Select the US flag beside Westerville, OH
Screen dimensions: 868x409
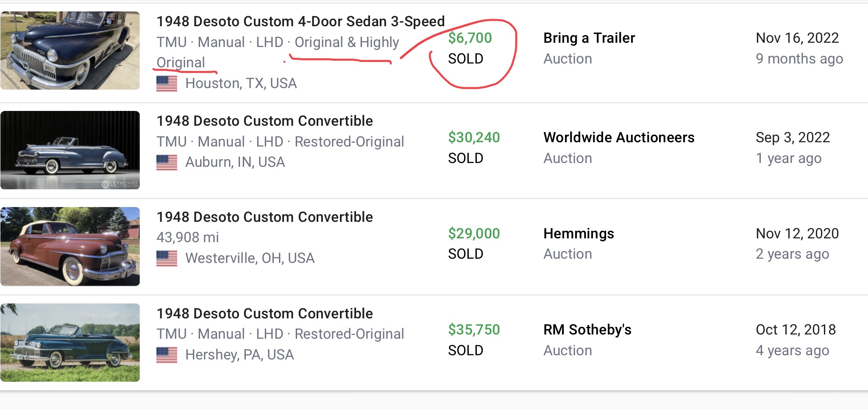167,258
